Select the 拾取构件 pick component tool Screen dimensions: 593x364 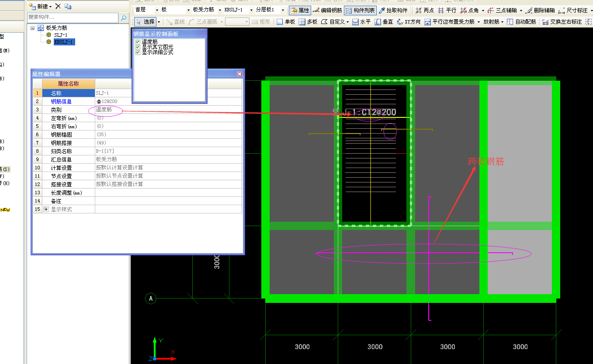point(393,10)
